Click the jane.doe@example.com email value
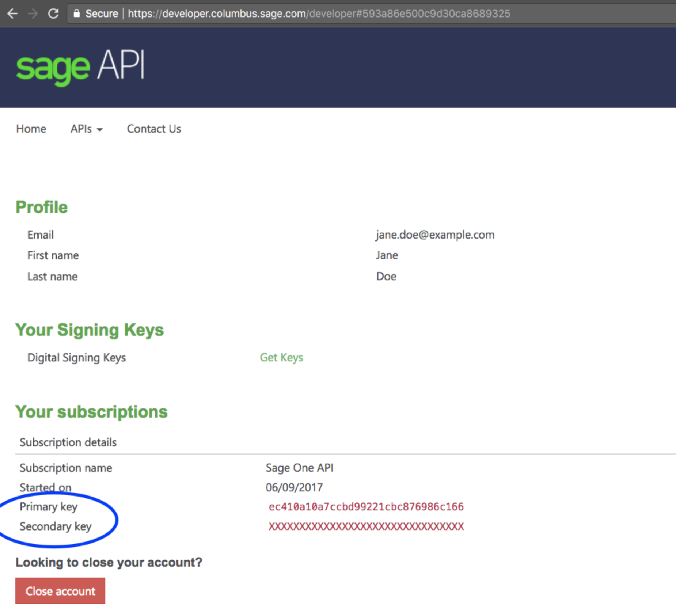Screen dimensions: 676x616 (x=435, y=235)
